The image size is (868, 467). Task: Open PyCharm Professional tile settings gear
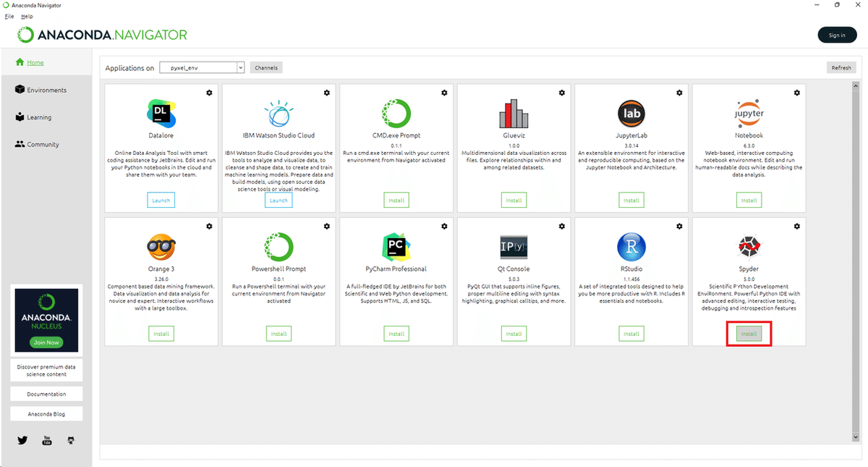(x=444, y=226)
